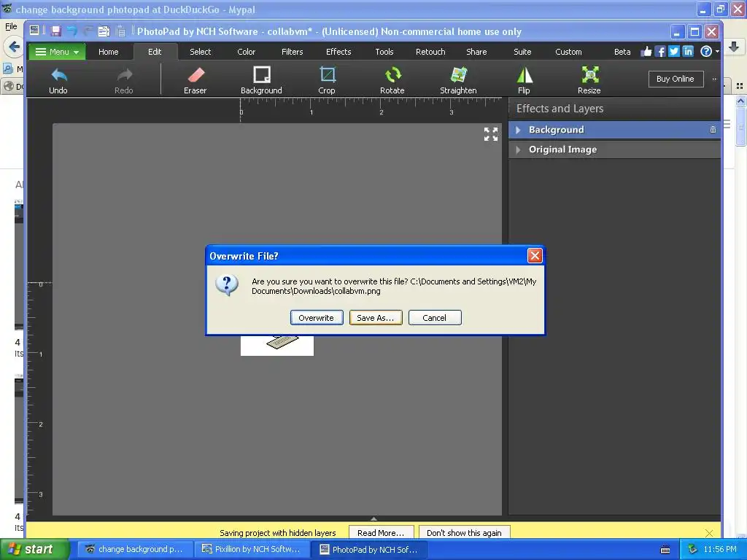Expand bottom panel with the up arrow handle
747x560 pixels.
coord(373,518)
